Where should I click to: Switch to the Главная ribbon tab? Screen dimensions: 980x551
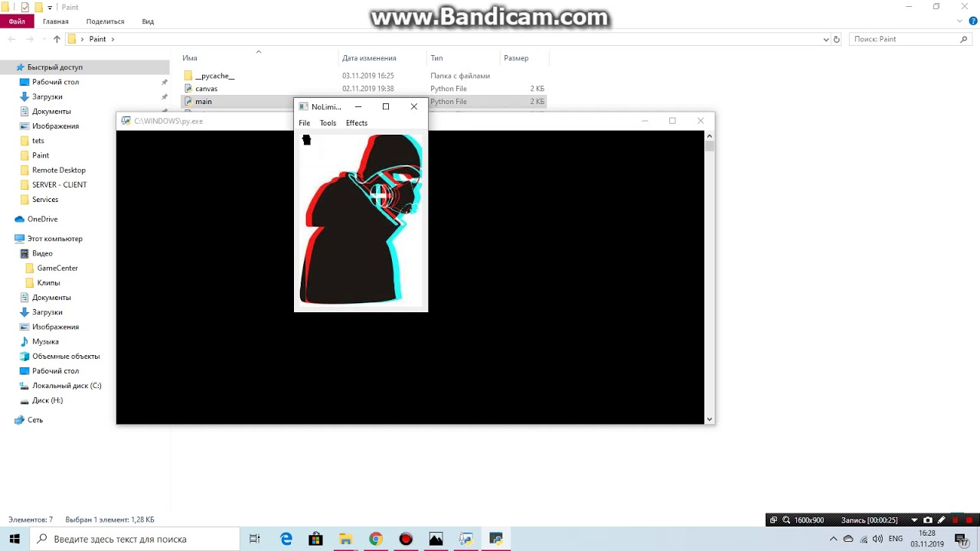56,21
